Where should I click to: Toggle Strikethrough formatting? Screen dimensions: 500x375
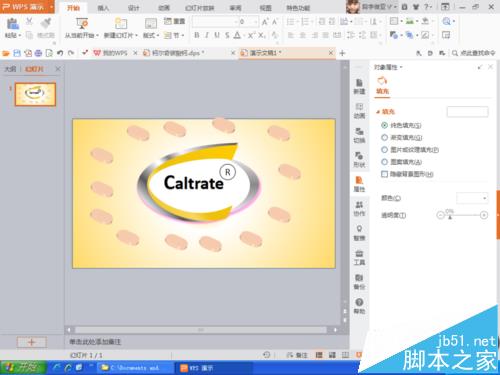pyautogui.click(x=227, y=35)
